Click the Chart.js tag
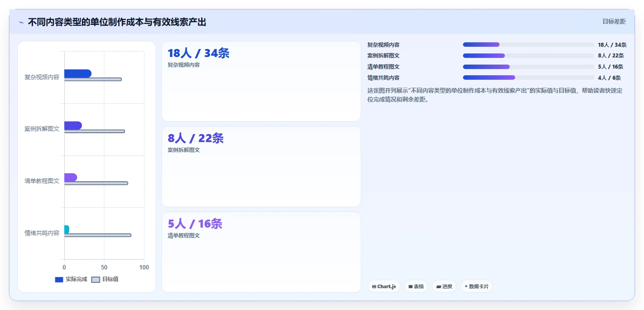The image size is (644, 310). point(384,286)
